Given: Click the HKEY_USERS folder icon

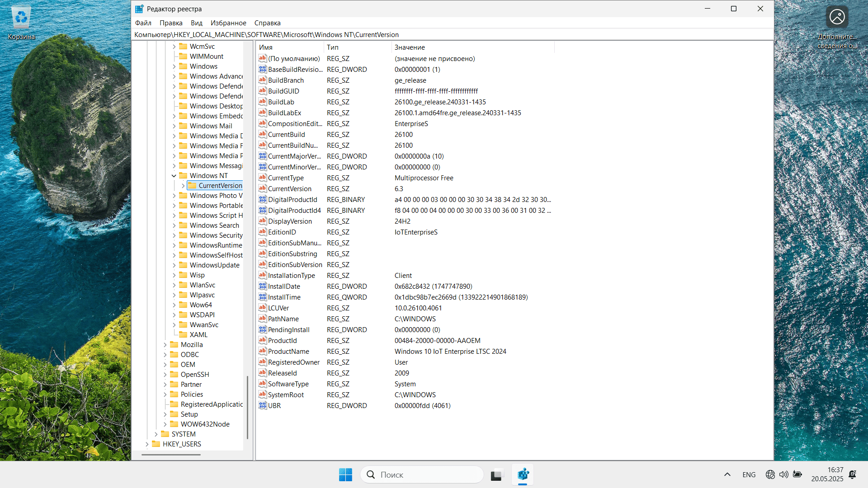Looking at the screenshot, I should 156,444.
